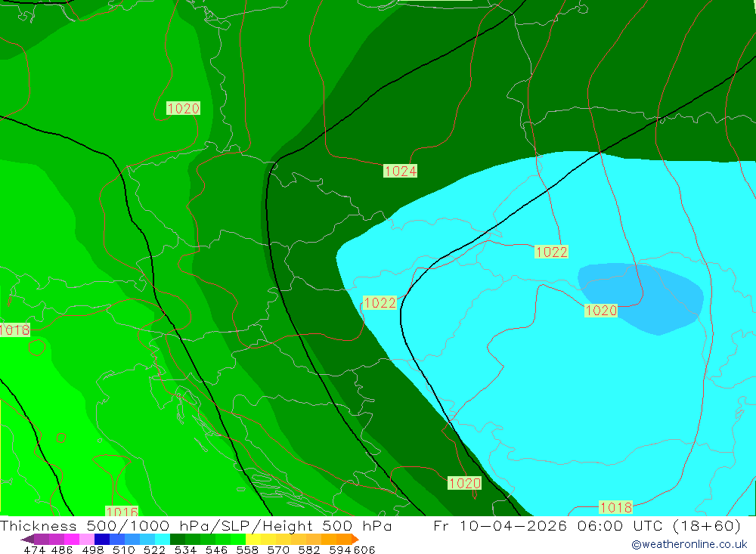This screenshot has height=554, width=756.
Task: Click the map title 'Thickness 500/1000 hPa/SLP/Height 500 hPa'
Action: 196,525
